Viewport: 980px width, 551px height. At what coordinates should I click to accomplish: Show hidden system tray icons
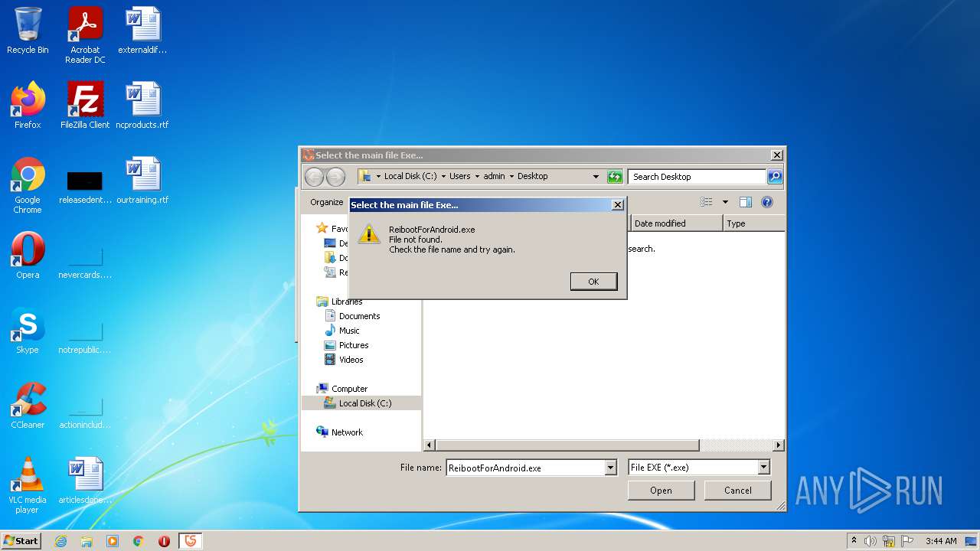(854, 541)
